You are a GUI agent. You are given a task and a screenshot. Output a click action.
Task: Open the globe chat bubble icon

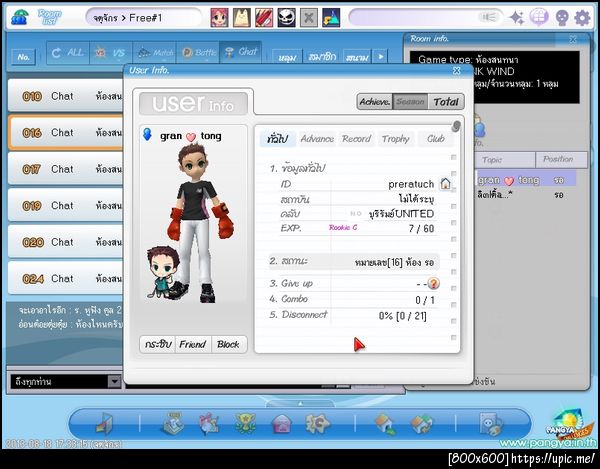[539, 18]
